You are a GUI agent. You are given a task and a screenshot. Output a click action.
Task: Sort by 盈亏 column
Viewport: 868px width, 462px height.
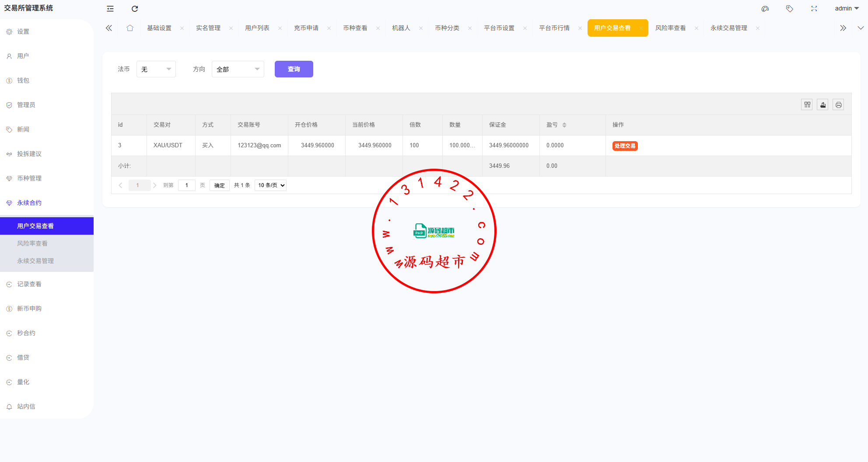[564, 125]
